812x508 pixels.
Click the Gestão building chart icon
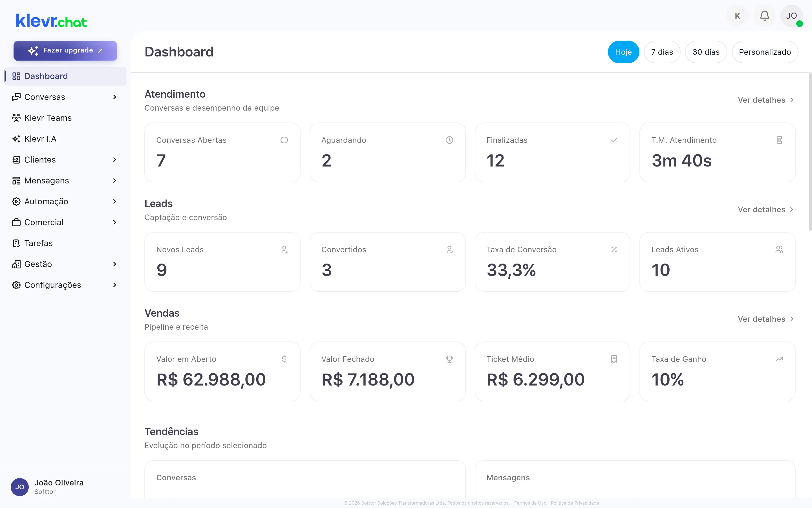pyautogui.click(x=16, y=264)
